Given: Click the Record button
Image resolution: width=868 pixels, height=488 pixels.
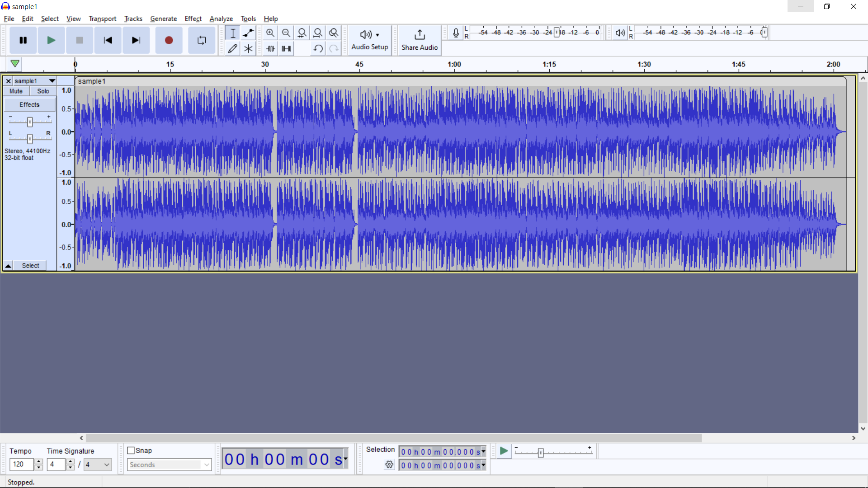Looking at the screenshot, I should (x=169, y=40).
